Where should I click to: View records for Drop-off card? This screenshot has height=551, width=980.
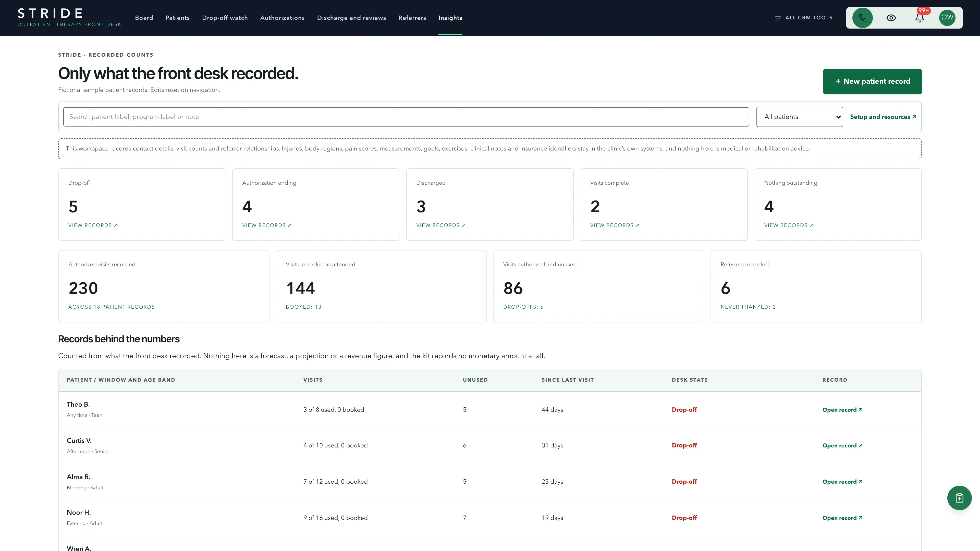[93, 225]
